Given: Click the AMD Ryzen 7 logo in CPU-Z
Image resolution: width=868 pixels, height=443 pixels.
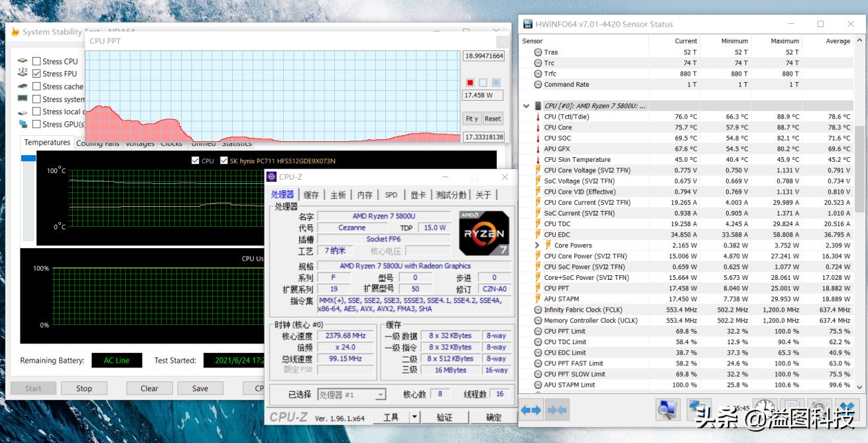Looking at the screenshot, I should pyautogui.click(x=484, y=233).
